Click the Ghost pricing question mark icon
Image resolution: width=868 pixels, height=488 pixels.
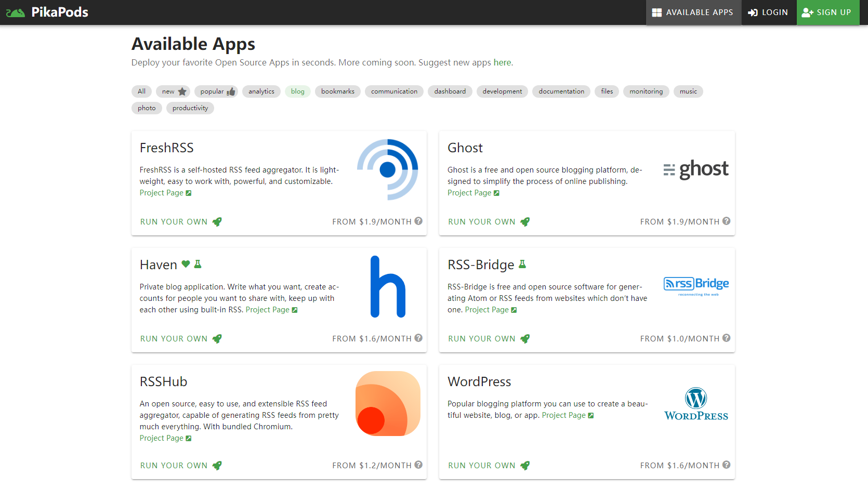pos(726,221)
